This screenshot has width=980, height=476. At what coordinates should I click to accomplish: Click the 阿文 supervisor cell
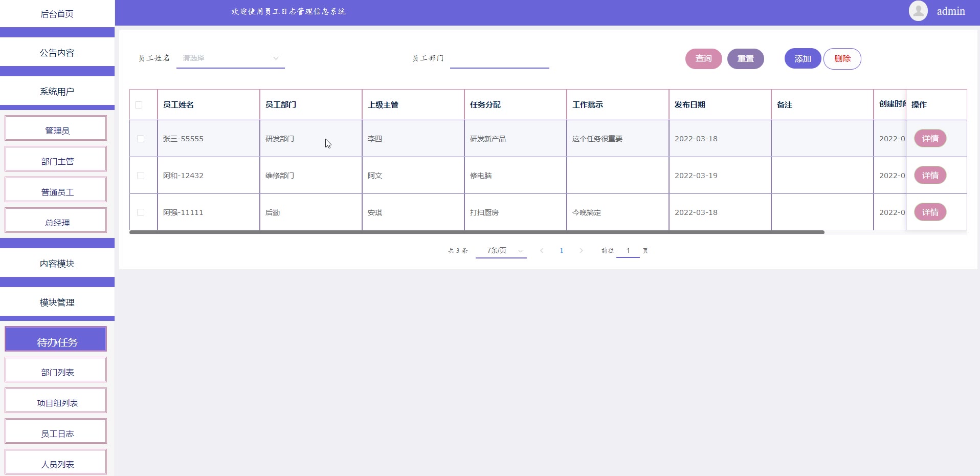(413, 176)
